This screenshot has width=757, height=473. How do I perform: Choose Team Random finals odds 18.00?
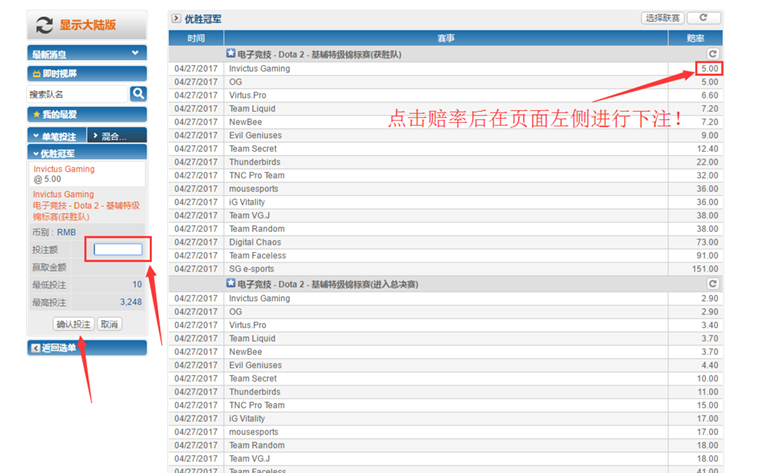707,445
